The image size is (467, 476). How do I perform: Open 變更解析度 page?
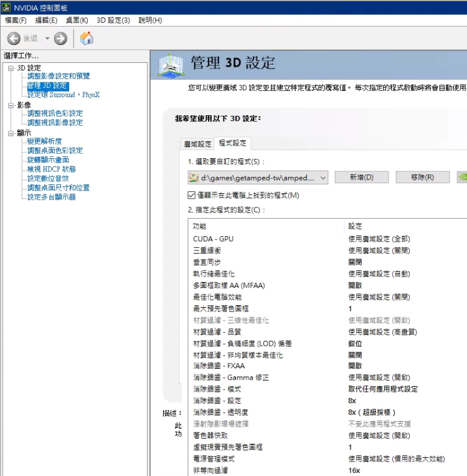[x=45, y=141]
